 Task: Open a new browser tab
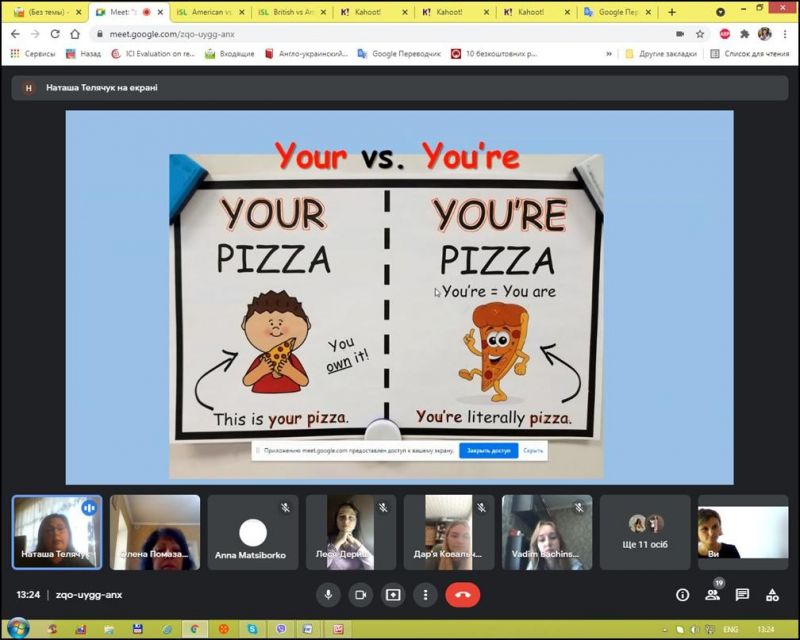coord(672,12)
